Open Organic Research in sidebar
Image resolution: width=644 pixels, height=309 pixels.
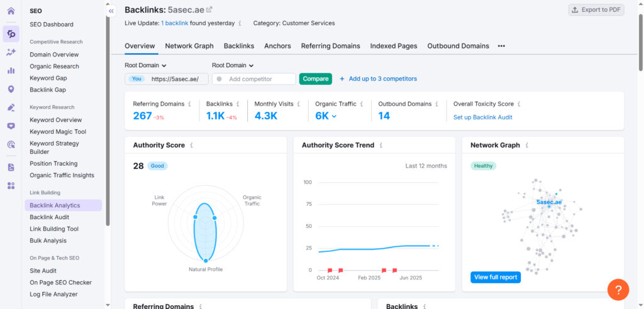tap(54, 67)
